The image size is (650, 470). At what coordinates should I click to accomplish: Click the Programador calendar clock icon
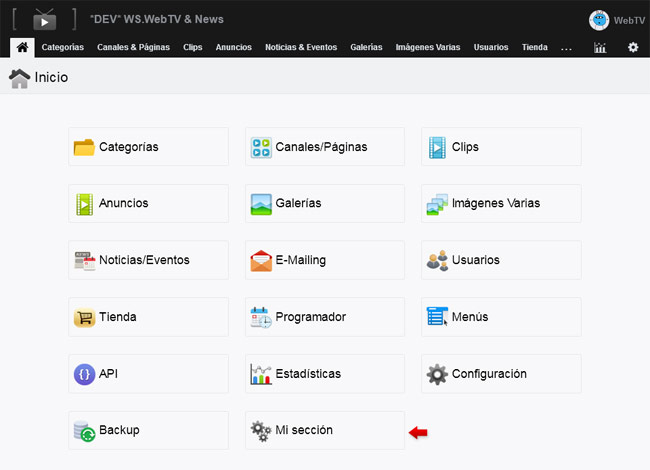(261, 317)
